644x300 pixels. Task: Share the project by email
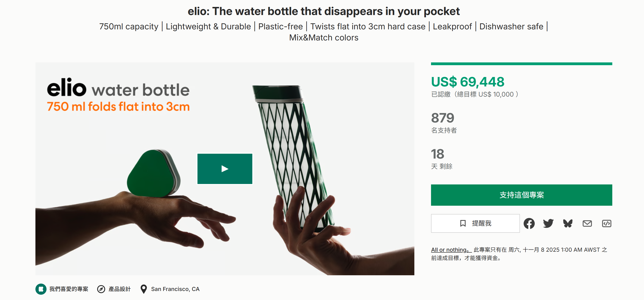coord(587,223)
